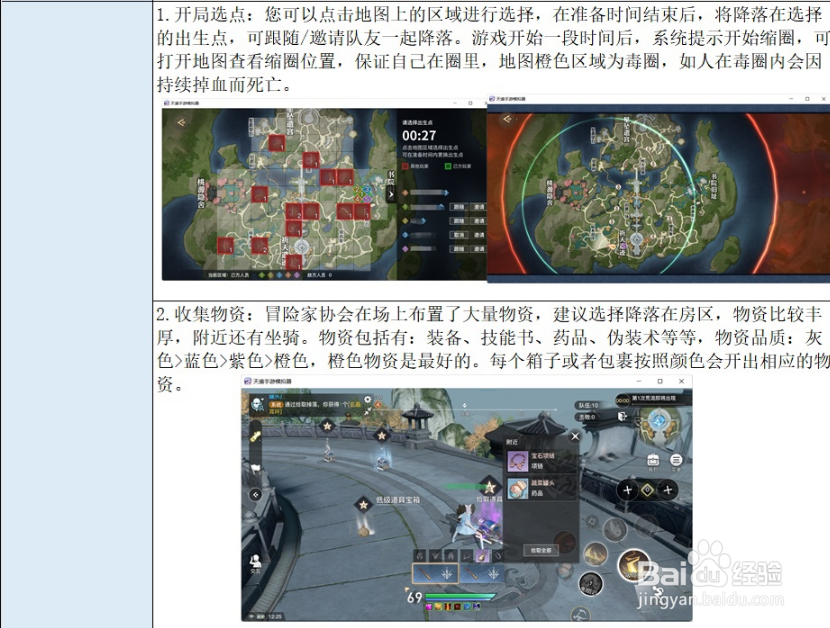Screen dimensions: 830x628
Task: Click the teammate marker cluster near 书院
Action: point(363,193)
